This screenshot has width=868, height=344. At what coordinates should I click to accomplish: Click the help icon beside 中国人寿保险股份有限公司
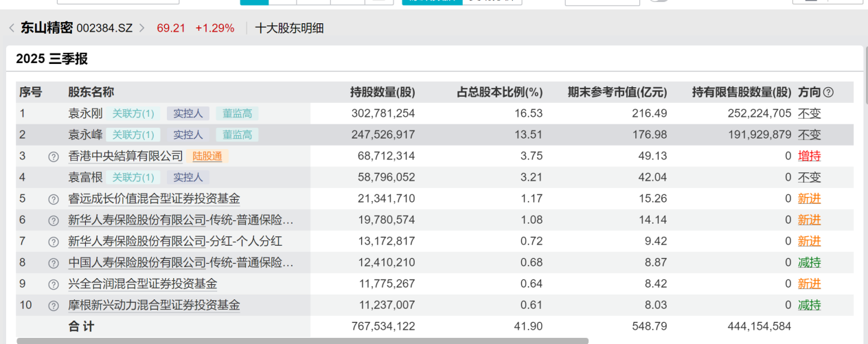(54, 263)
